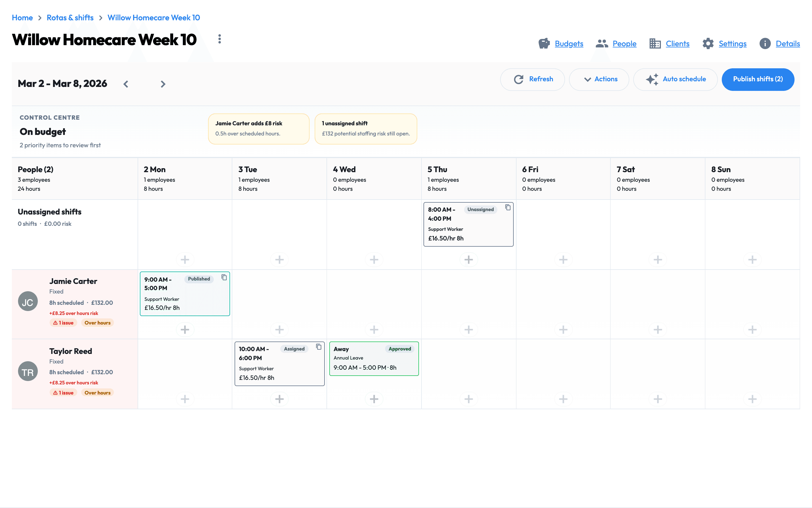
Task: Open the Budgets link
Action: click(x=569, y=44)
